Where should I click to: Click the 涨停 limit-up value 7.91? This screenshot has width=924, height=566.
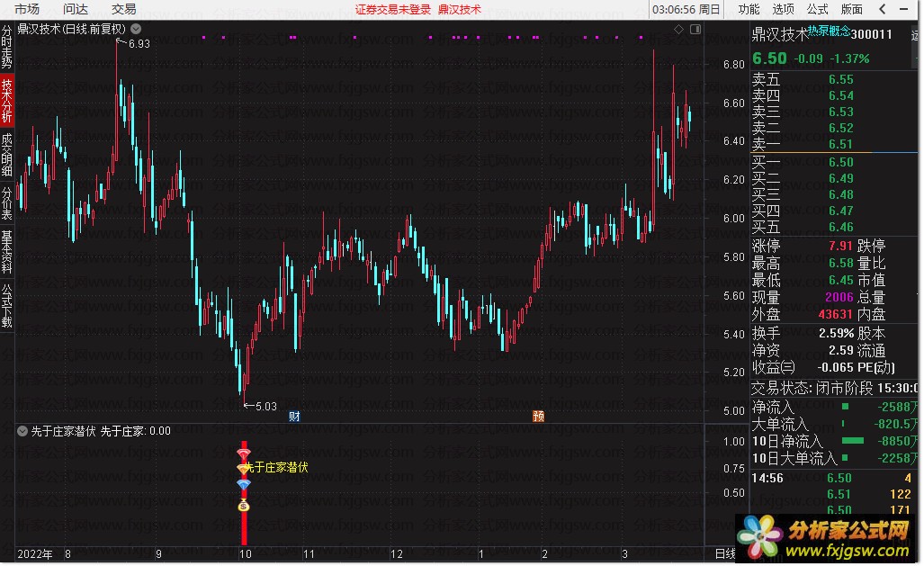[840, 246]
